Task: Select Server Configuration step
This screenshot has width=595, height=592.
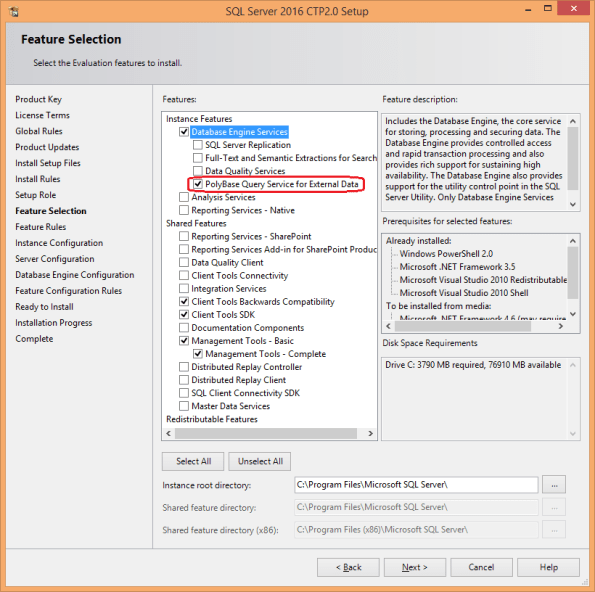Action: (55, 259)
